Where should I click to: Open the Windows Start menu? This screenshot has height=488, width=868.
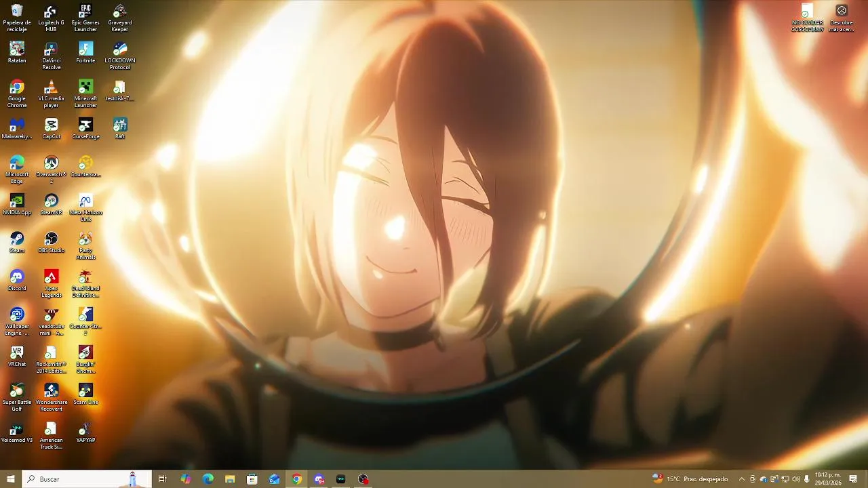coord(11,479)
